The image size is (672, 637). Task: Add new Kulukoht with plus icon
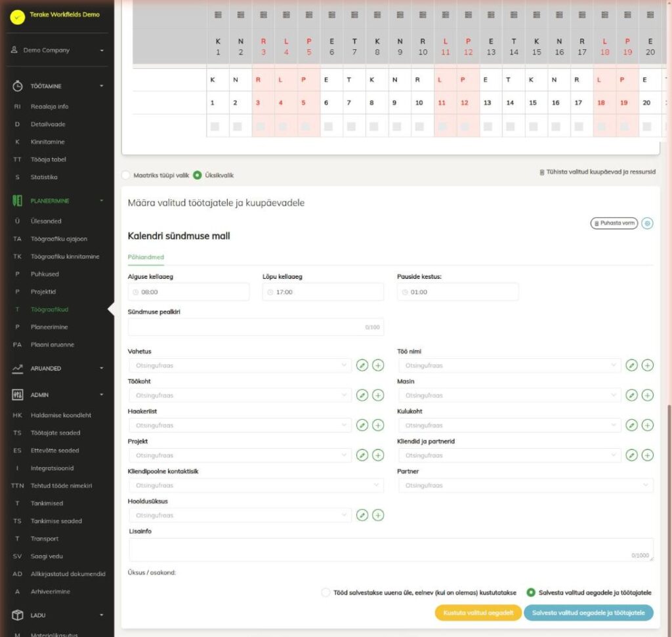pyautogui.click(x=648, y=425)
